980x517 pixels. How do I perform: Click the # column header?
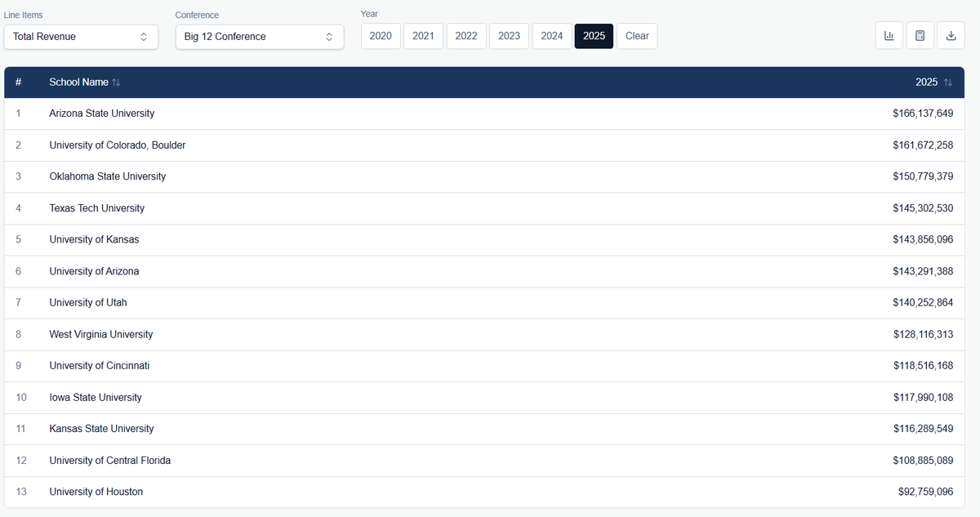19,82
